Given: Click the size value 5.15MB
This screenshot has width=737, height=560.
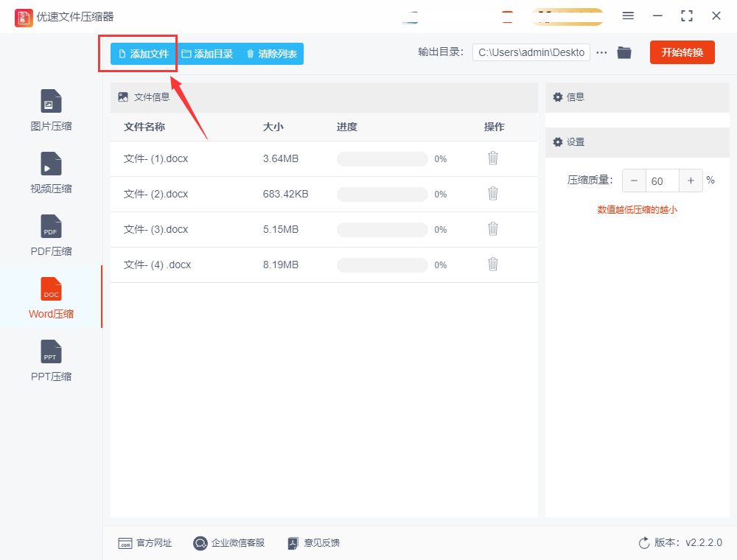Looking at the screenshot, I should pyautogui.click(x=281, y=229).
